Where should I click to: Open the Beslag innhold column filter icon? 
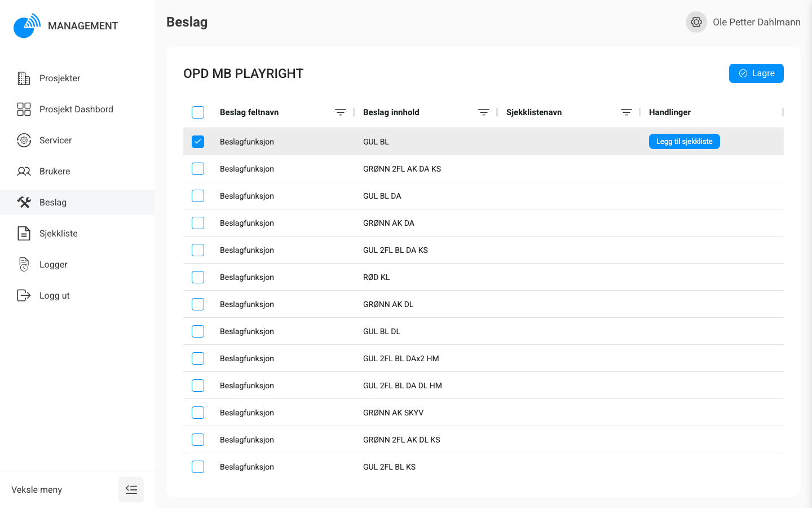pos(484,112)
